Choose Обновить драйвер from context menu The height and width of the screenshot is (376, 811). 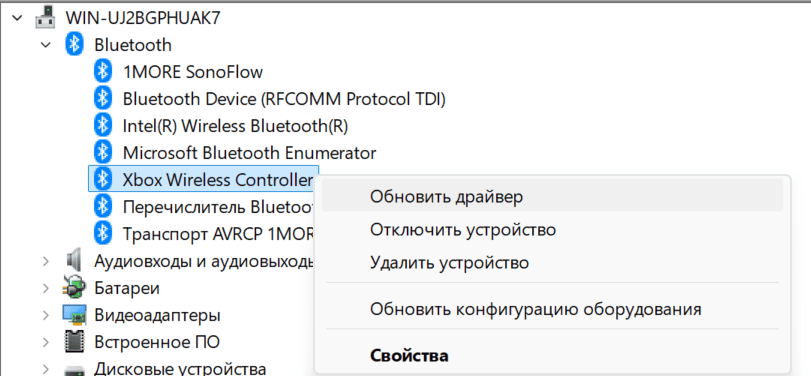(x=552, y=197)
